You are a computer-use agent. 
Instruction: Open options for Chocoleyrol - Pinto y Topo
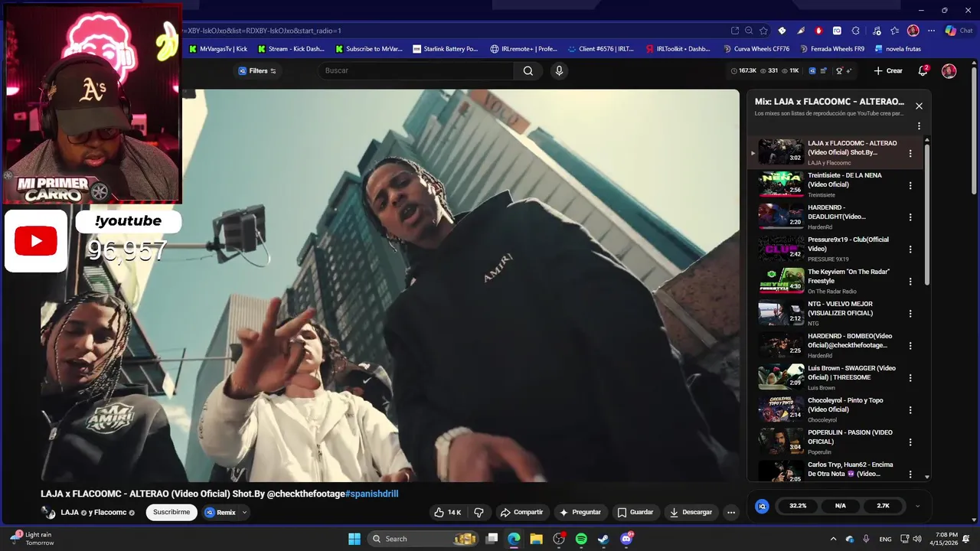coord(910,410)
